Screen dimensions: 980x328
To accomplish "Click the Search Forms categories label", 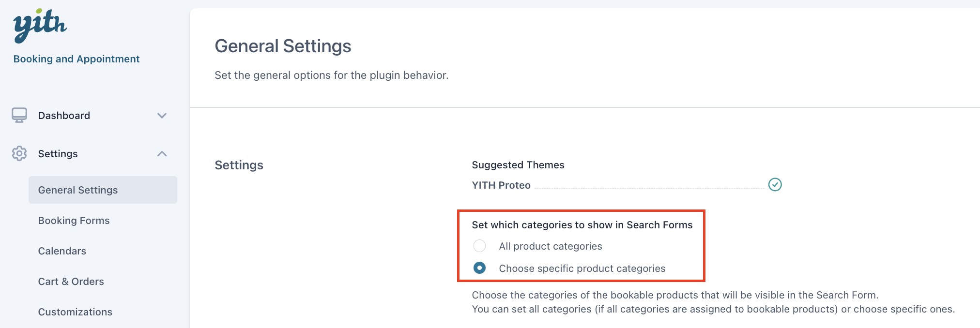I will (582, 225).
